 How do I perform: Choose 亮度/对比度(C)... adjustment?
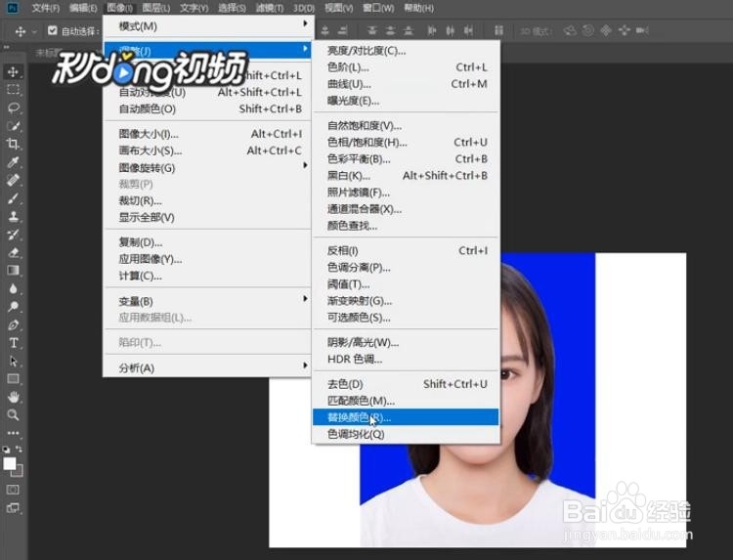tap(406, 51)
